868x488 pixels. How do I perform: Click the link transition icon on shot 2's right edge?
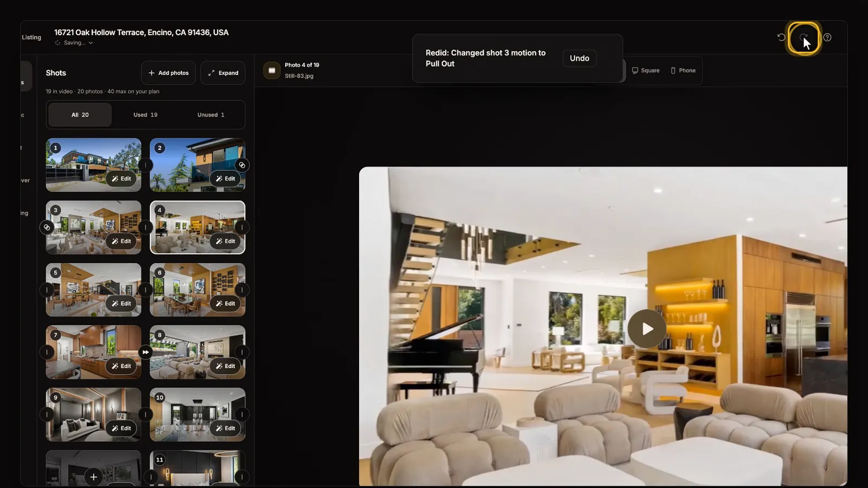coord(242,165)
